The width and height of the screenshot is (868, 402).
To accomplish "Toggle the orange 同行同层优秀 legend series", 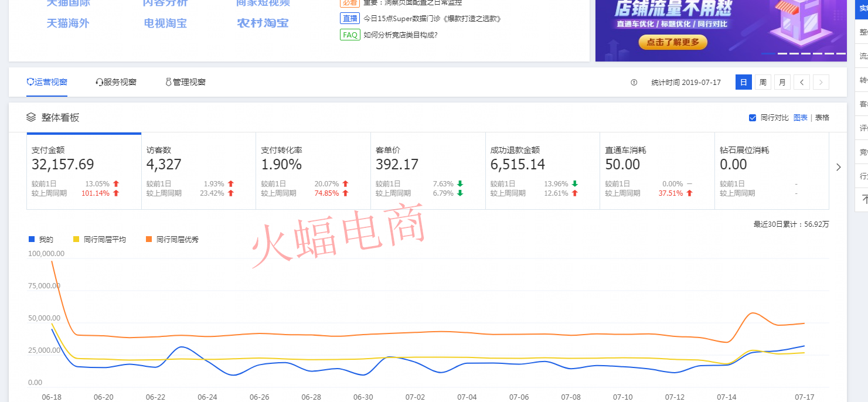I will [x=172, y=239].
